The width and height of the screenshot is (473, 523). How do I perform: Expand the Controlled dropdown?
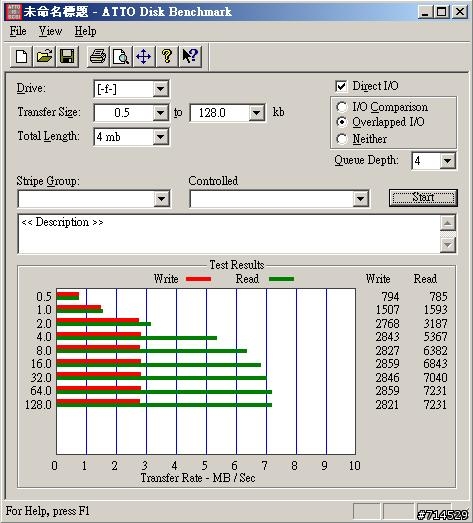pos(360,199)
